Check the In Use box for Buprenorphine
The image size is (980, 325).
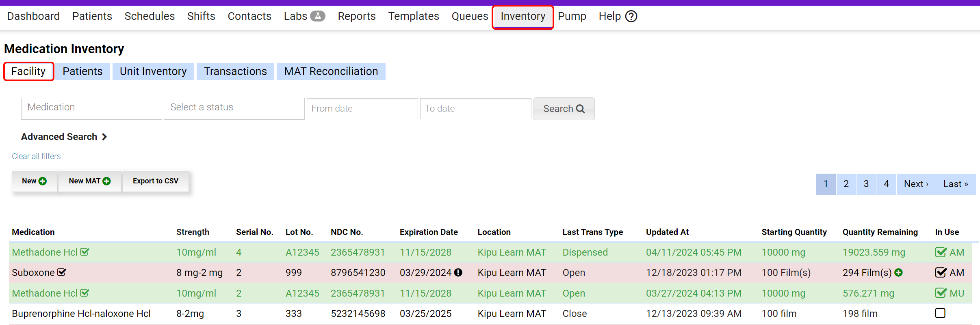point(940,313)
